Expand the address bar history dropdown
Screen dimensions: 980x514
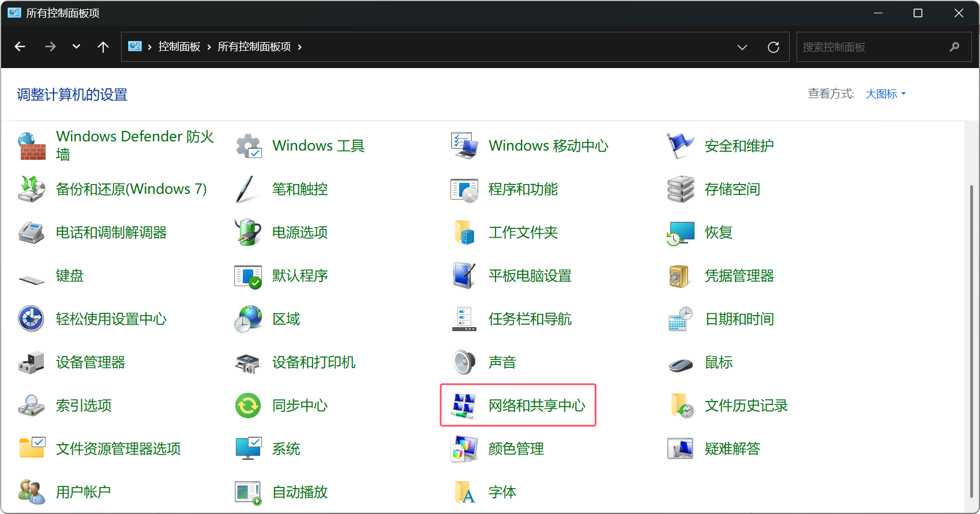point(742,47)
